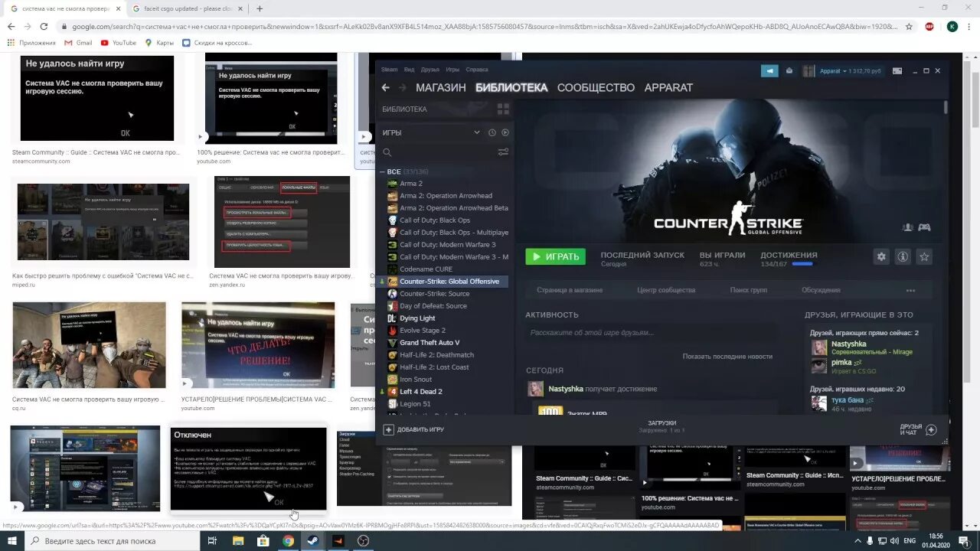Open advanced library filter settings icon
Image resolution: width=980 pixels, height=551 pixels.
point(503,152)
